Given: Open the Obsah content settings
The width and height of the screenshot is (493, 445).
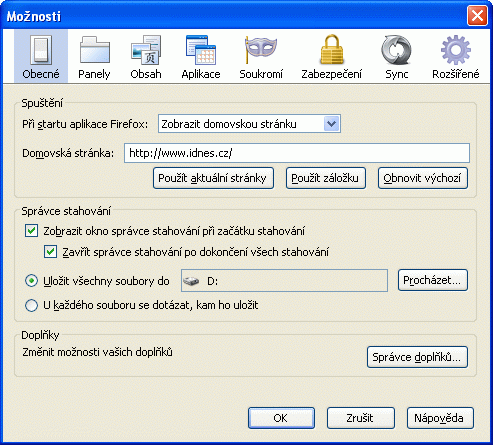Looking at the screenshot, I should pyautogui.click(x=146, y=56).
